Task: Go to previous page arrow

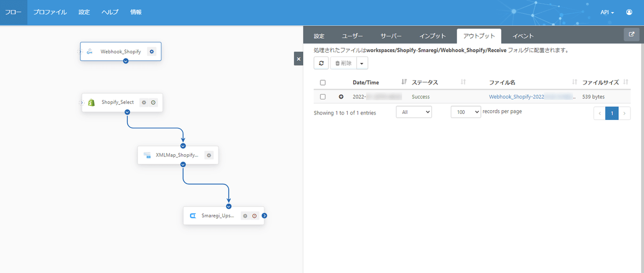Action: pyautogui.click(x=599, y=113)
